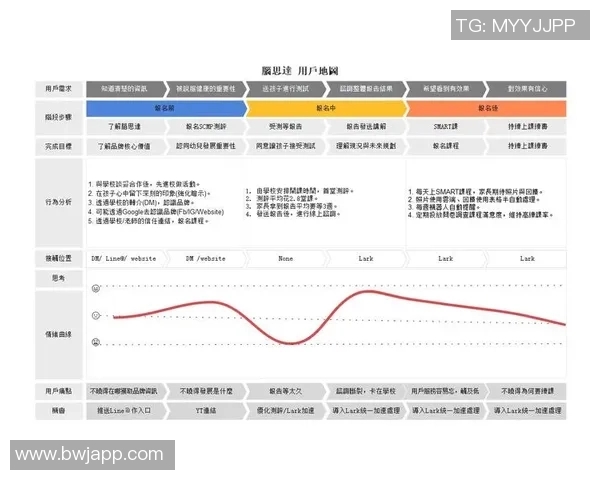
Task: Click the YT連結 opportunity cell
Action: [x=206, y=410]
